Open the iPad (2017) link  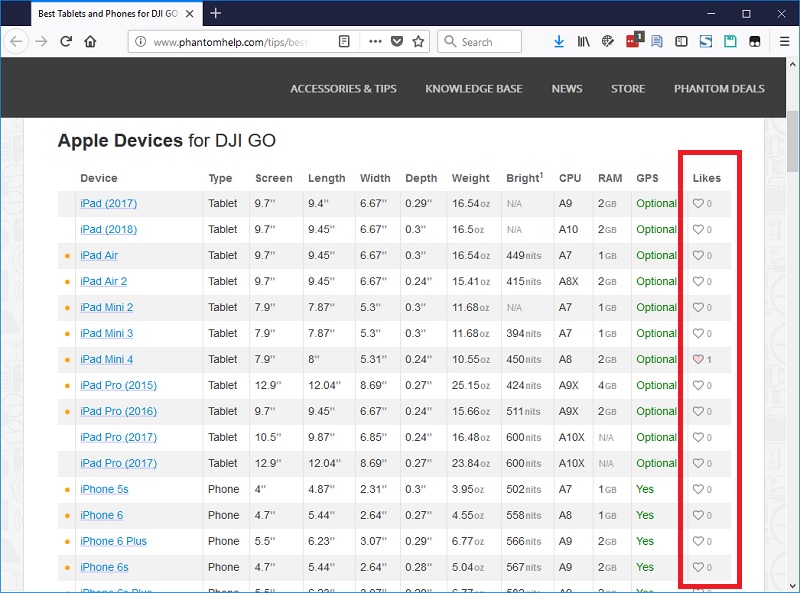[x=109, y=204]
